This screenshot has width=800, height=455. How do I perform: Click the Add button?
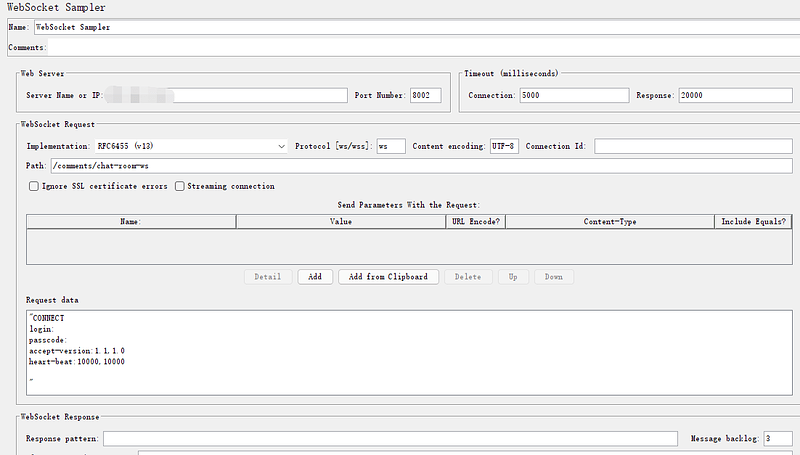click(315, 277)
